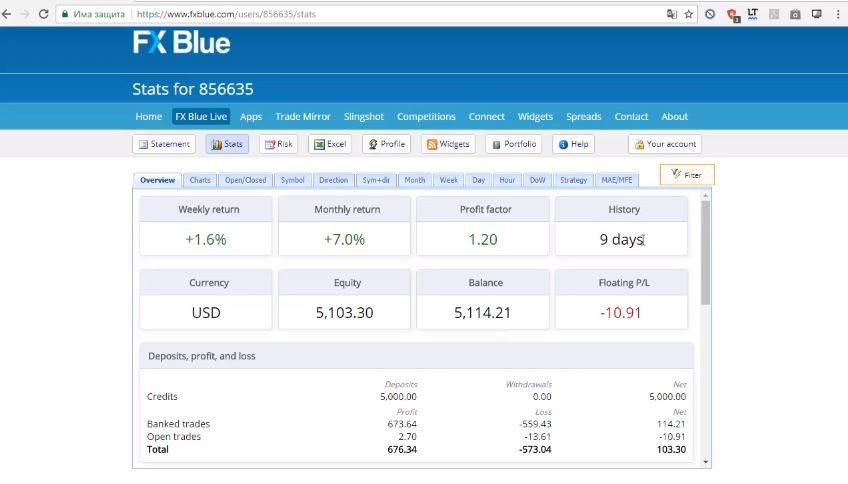Click the Excel export button

(x=329, y=144)
